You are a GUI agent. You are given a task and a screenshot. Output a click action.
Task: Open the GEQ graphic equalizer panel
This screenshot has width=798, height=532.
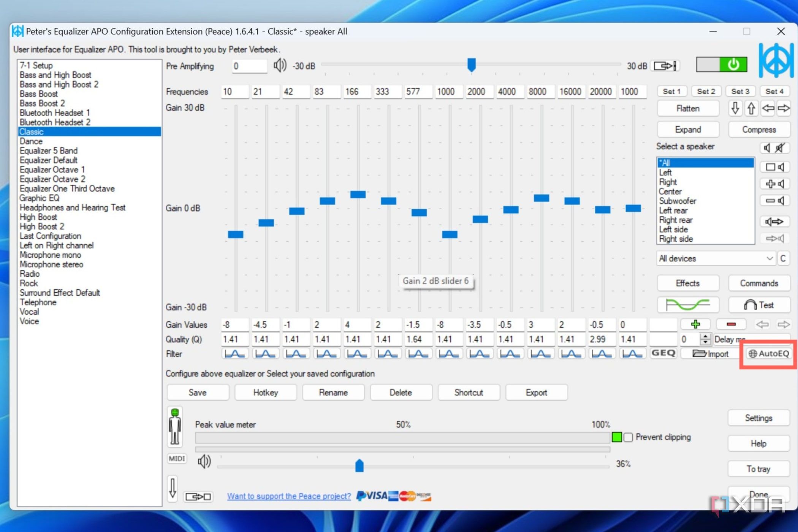663,353
